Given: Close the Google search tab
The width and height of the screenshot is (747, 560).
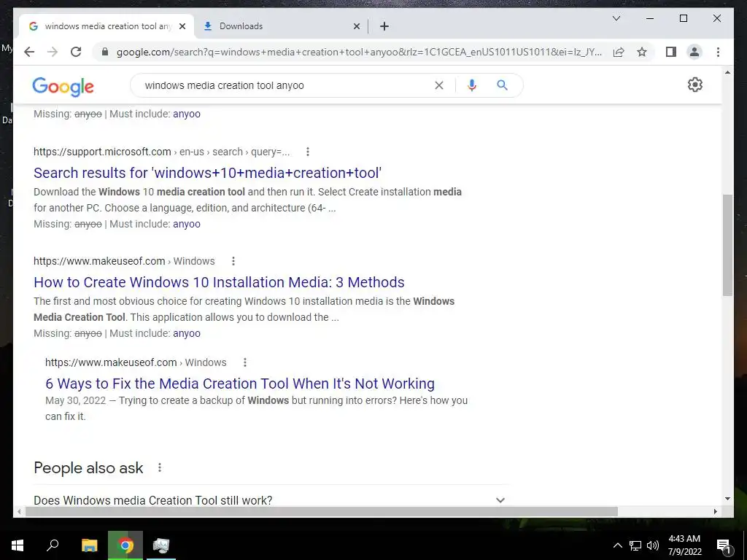Looking at the screenshot, I should 182,27.
